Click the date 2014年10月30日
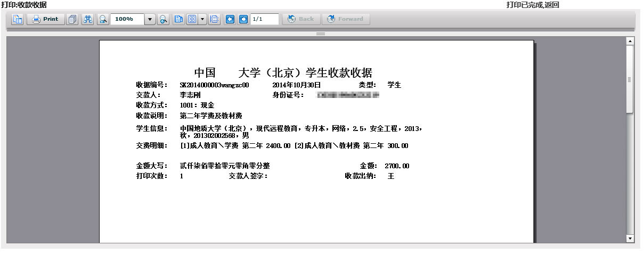 tap(296, 85)
